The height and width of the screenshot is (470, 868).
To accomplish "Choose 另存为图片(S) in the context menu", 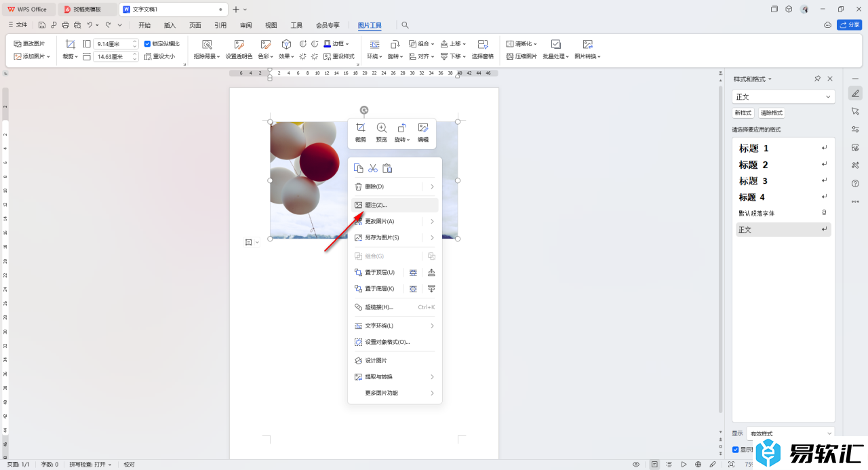I will pos(395,237).
